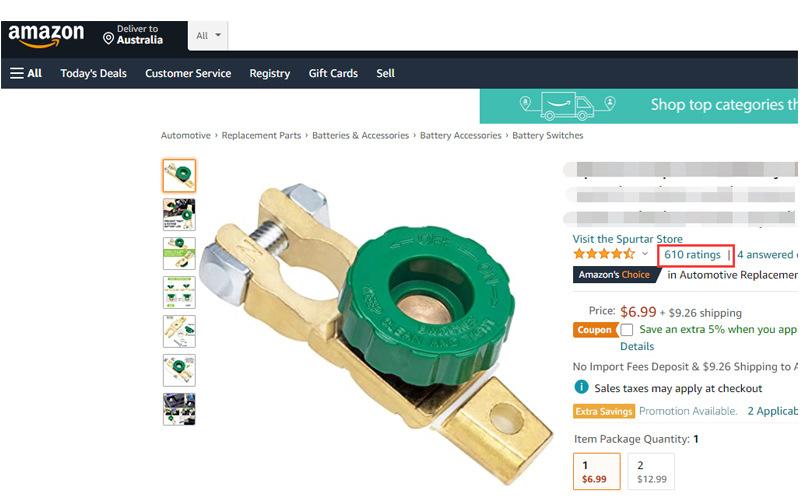
Task: Expand the rating breakdown chevron next to stars
Action: (x=645, y=254)
